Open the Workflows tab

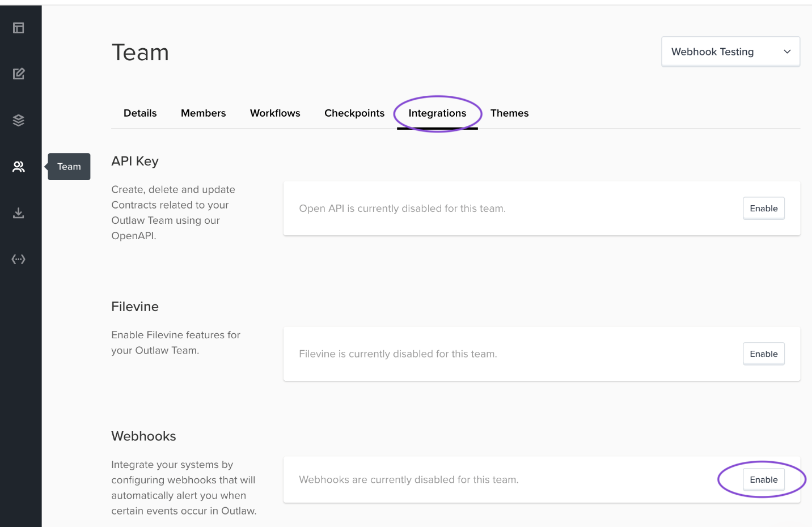tap(275, 113)
